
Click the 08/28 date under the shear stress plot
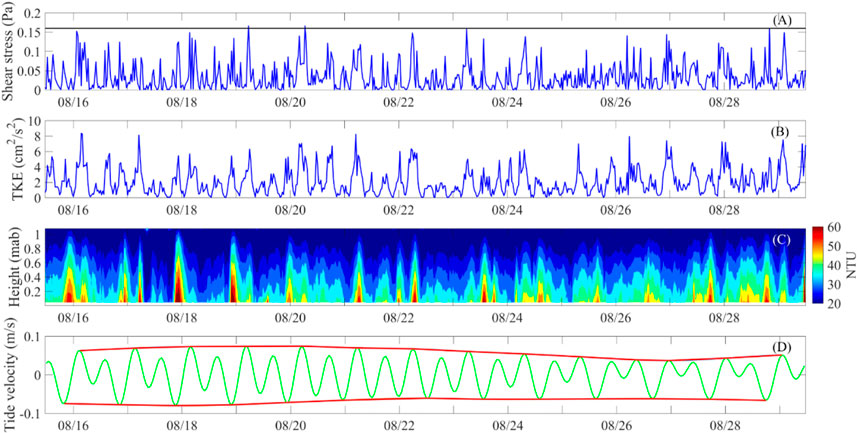(725, 101)
